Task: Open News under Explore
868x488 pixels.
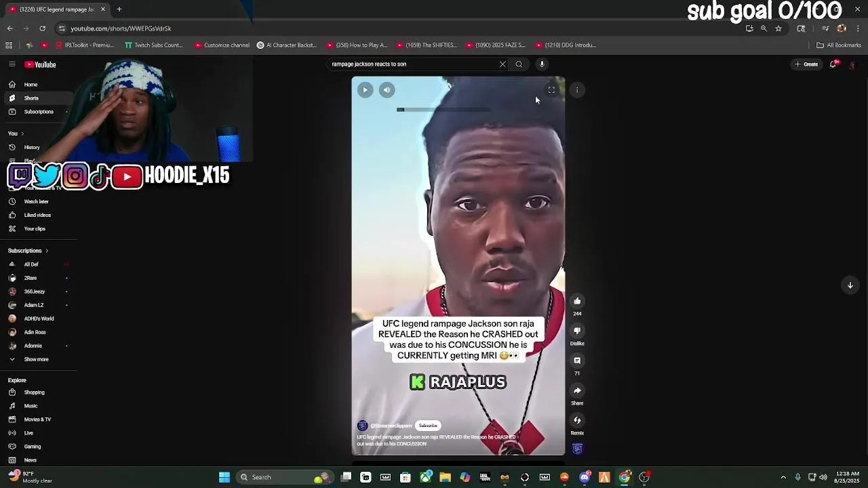Action: pos(37,460)
